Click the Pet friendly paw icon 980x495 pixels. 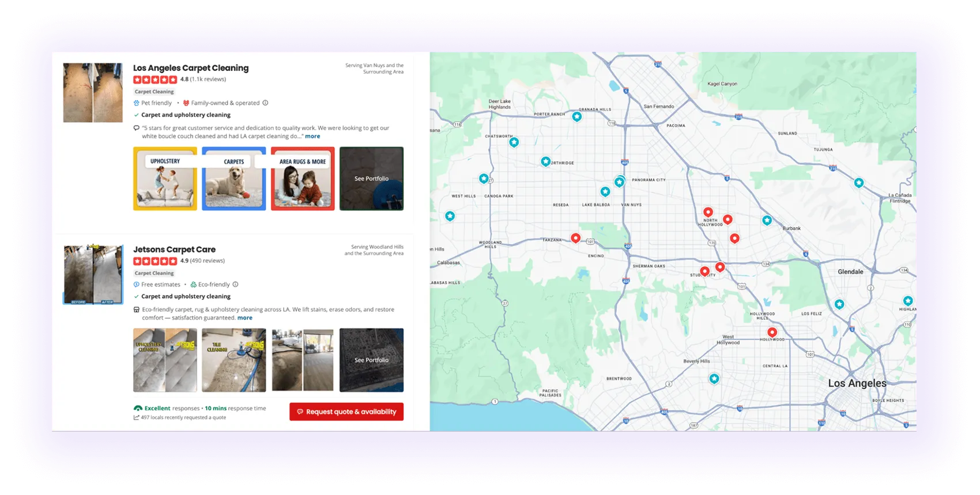click(137, 103)
